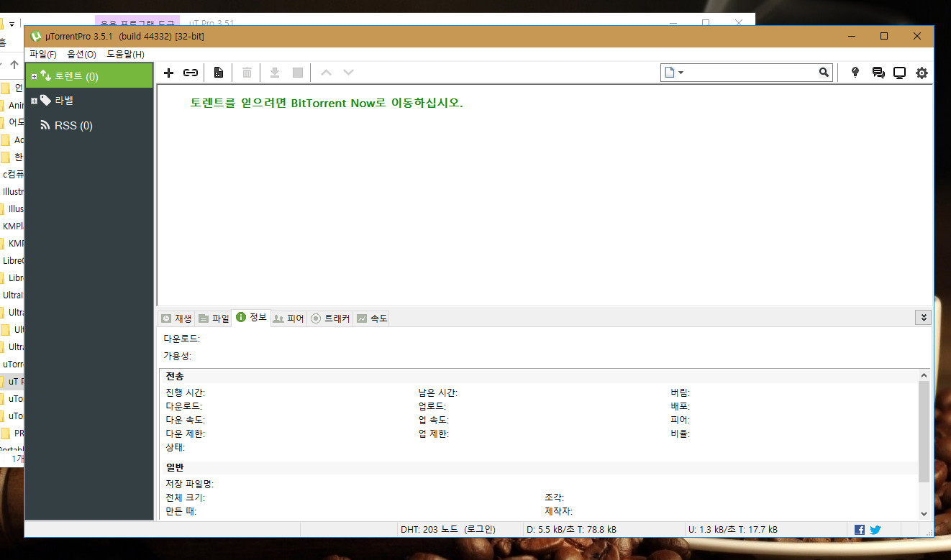Click Add Torrent from URL link icon
Viewport: 951px width, 560px height.
tap(190, 73)
